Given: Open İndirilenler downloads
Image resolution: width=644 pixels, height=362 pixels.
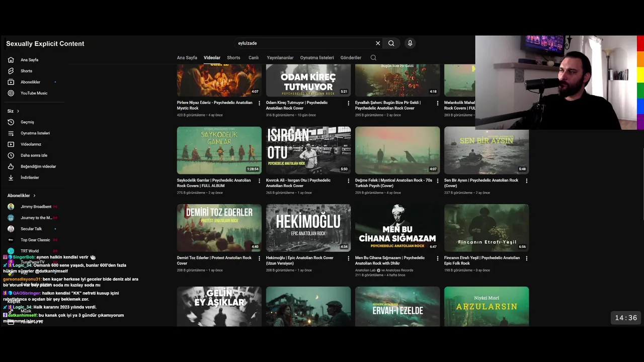Looking at the screenshot, I should 30,177.
